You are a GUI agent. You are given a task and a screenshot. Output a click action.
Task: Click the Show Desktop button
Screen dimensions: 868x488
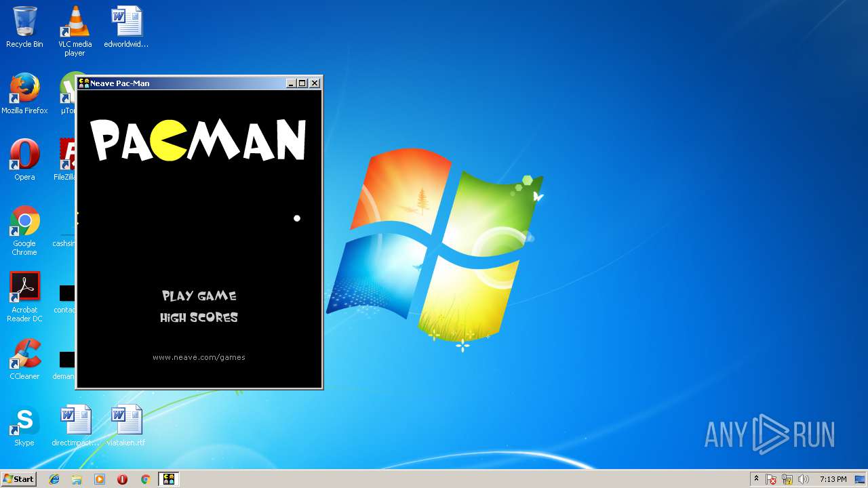coord(861,479)
